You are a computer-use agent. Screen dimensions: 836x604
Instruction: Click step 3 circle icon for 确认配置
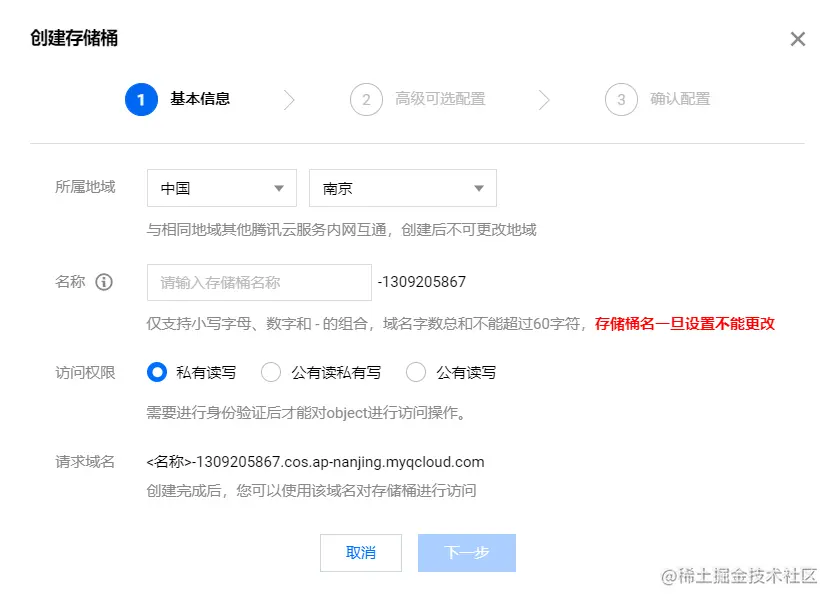pos(621,99)
